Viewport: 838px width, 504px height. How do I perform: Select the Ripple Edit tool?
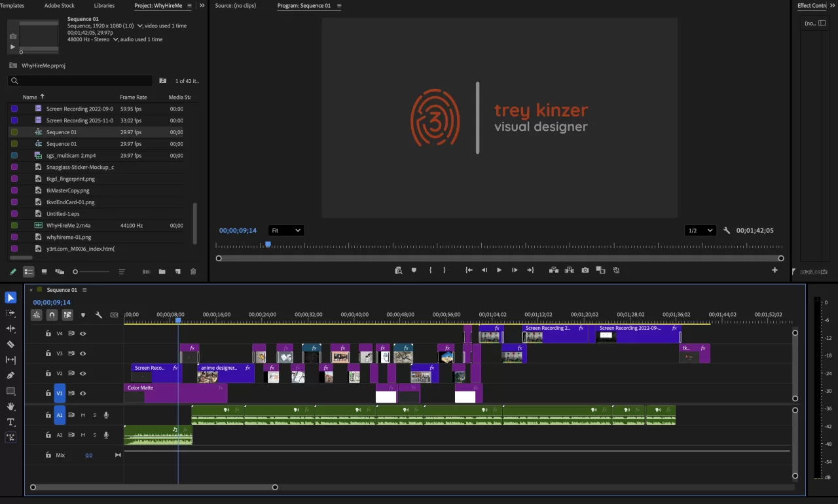(x=10, y=329)
